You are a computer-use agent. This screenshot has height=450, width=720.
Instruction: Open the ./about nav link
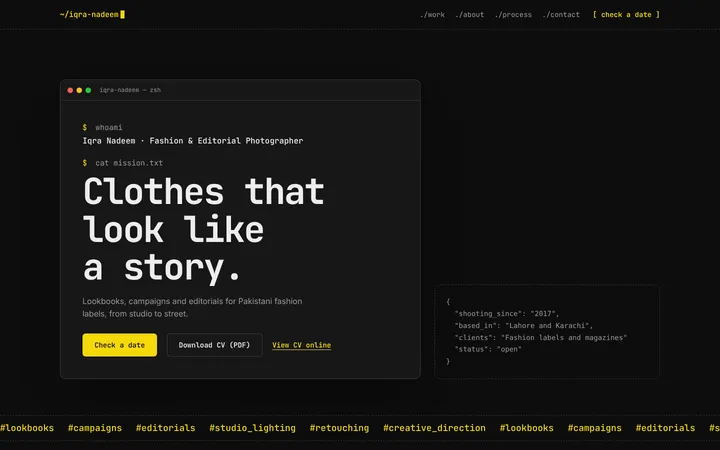click(469, 15)
